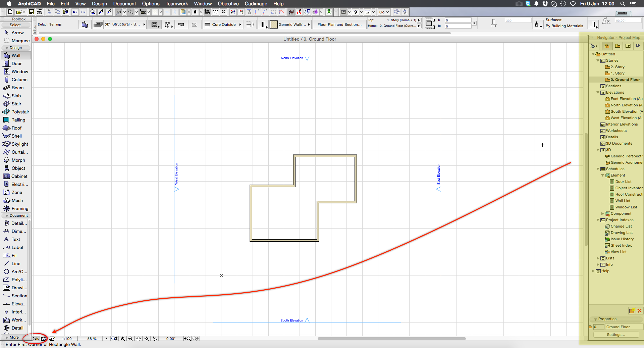Click the Default Settings button
Screen dimensions: 644x348
pyautogui.click(x=50, y=24)
